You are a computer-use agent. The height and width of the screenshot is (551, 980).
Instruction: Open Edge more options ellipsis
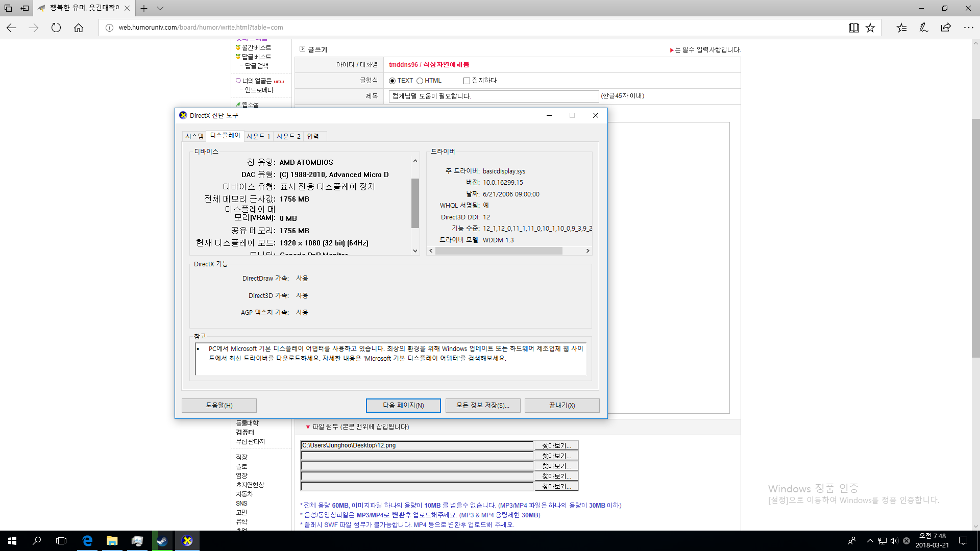968,28
